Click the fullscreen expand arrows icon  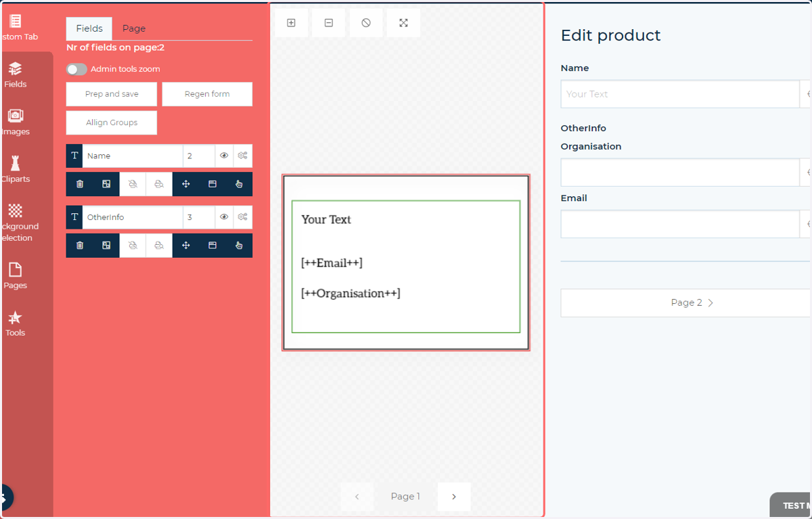[403, 23]
